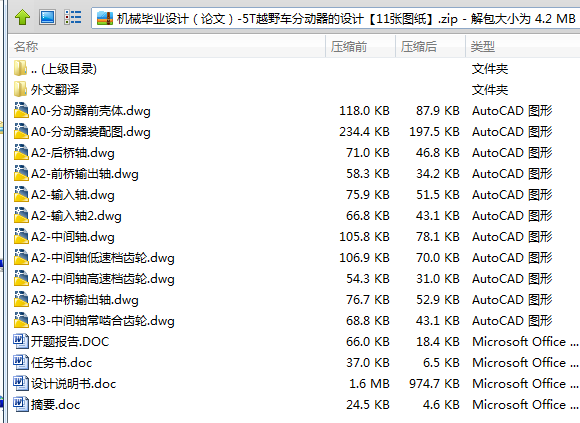Click AutoCAD 图形 type in A2-后桥轴.dwg row

pos(512,153)
